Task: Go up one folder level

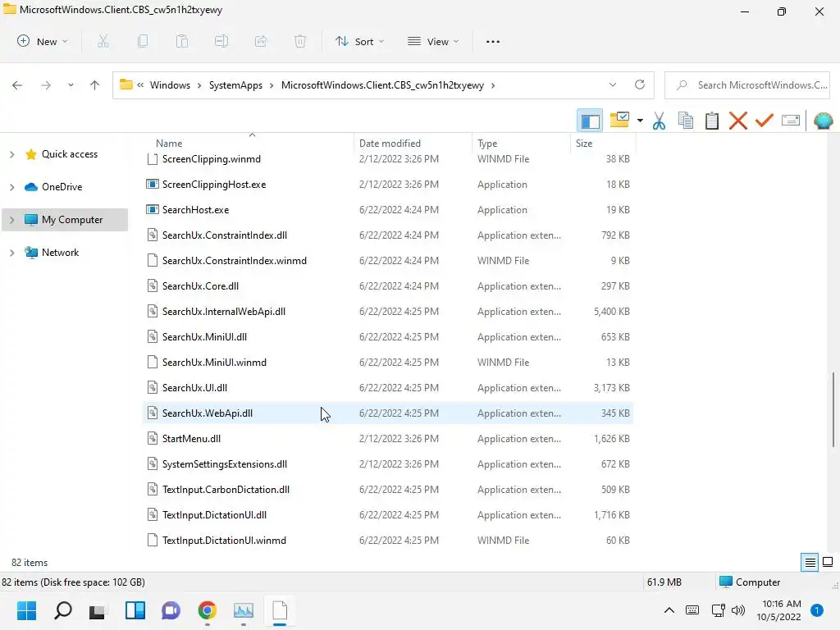Action: click(x=95, y=85)
